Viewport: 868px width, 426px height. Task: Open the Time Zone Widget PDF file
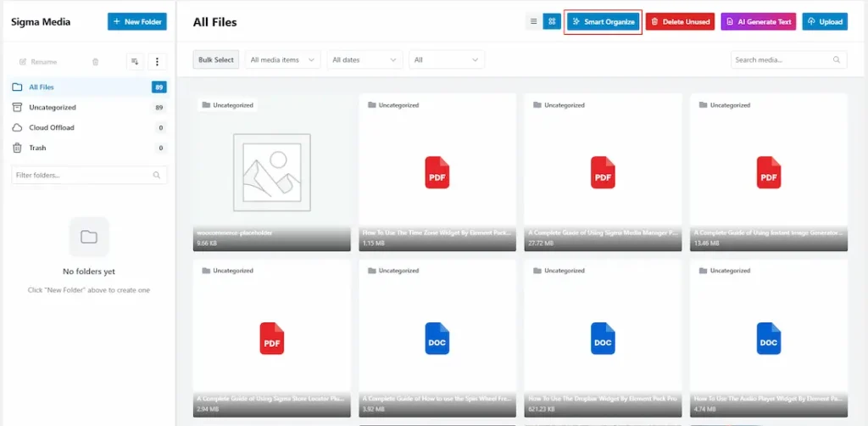coord(437,172)
